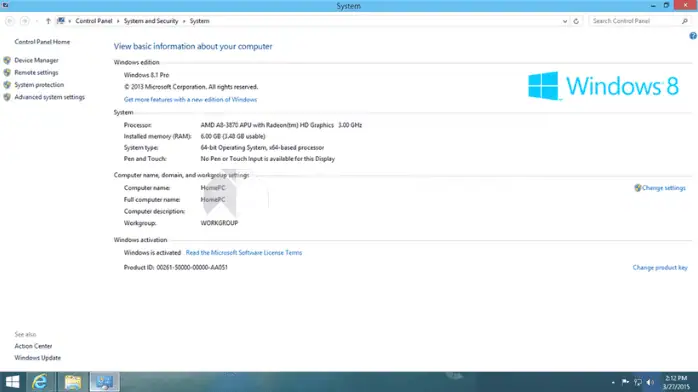Expand arrow after Control Panel breadcrumb
Screen dimensions: 698x392
pyautogui.click(x=118, y=21)
